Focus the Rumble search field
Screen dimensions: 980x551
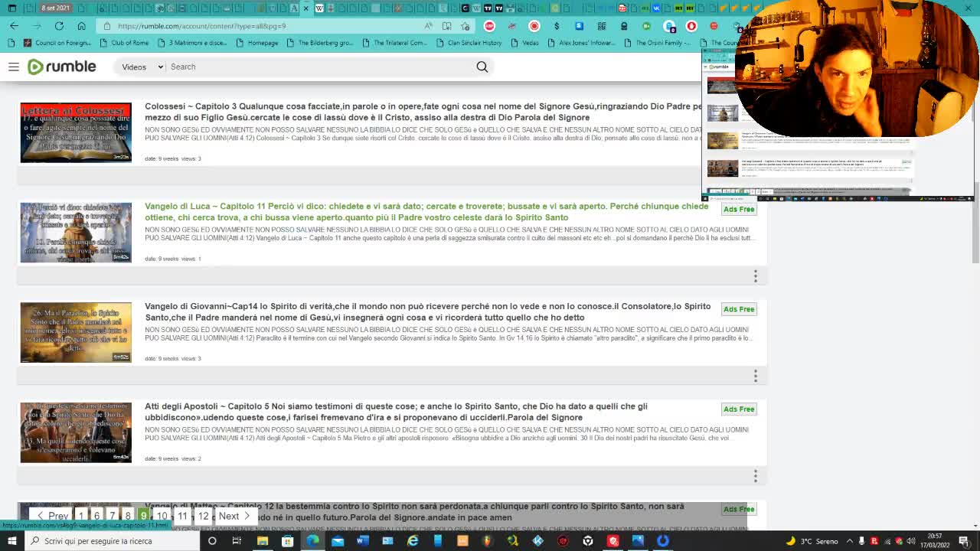318,67
